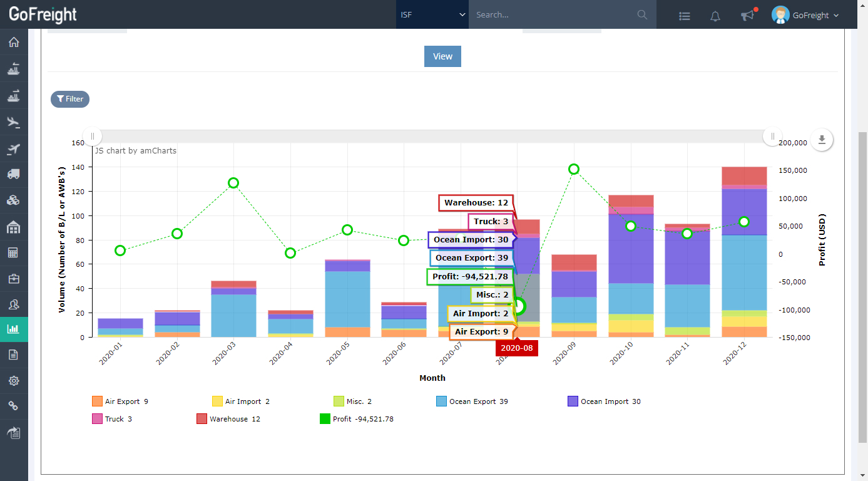The width and height of the screenshot is (868, 481).
Task: Click the warehouse icon in sidebar
Action: pos(14,226)
